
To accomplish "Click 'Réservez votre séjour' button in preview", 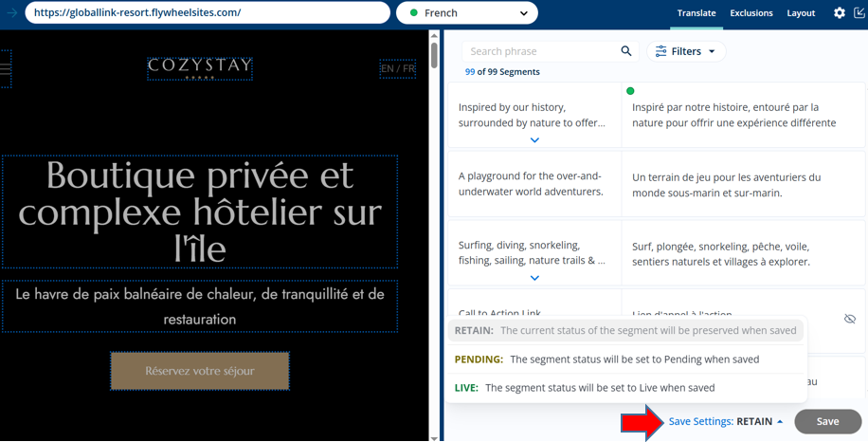I will pyautogui.click(x=200, y=371).
